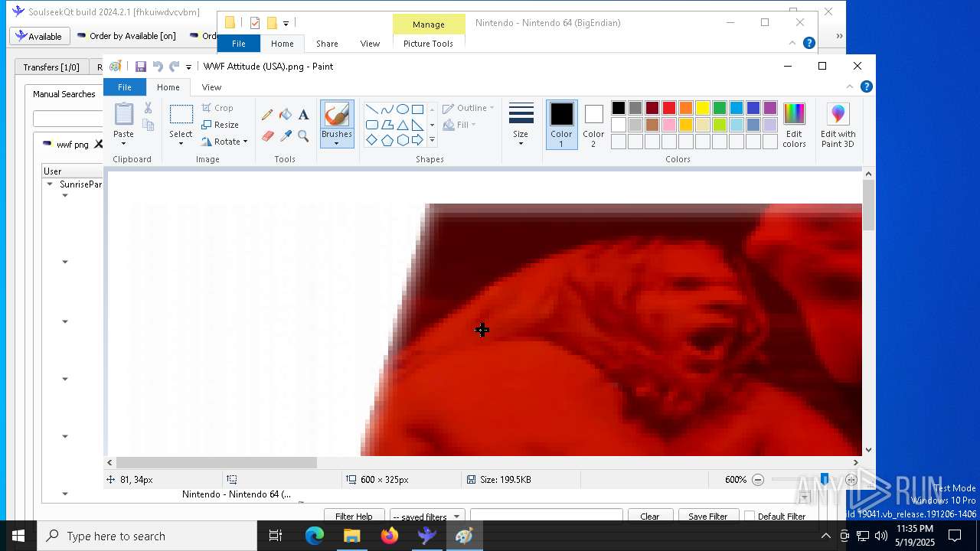Screen dimensions: 980x551
Task: Open Firefox from taskbar
Action: pos(390,536)
